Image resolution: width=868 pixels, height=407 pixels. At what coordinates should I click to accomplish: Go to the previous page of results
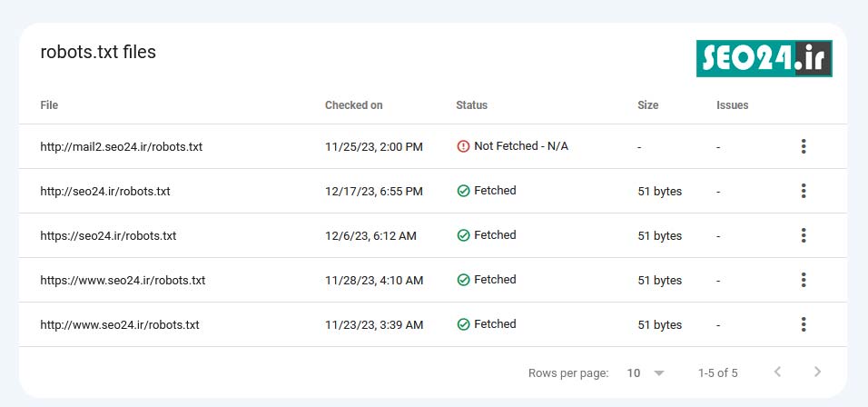[777, 372]
